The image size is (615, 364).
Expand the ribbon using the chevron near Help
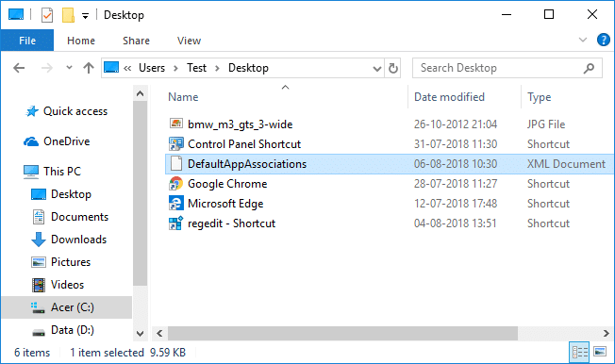point(583,40)
